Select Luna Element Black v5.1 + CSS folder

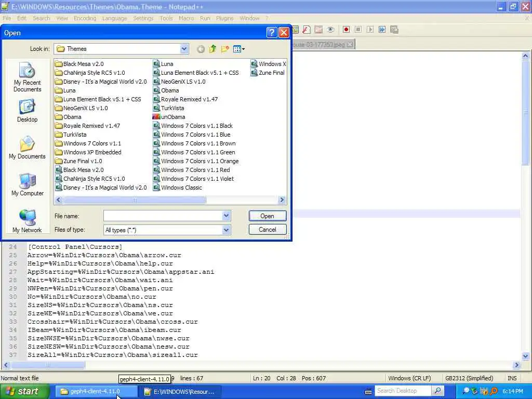coord(98,99)
